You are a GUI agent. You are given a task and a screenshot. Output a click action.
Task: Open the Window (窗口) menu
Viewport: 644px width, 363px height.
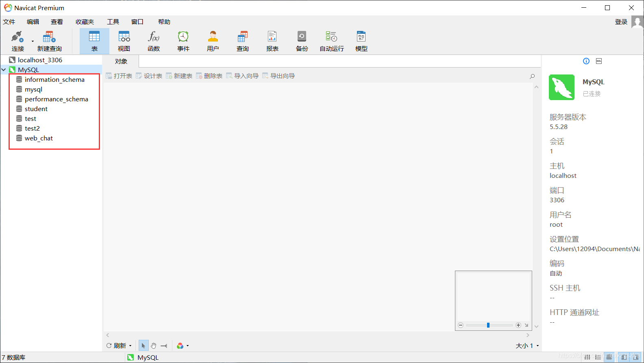coord(137,22)
